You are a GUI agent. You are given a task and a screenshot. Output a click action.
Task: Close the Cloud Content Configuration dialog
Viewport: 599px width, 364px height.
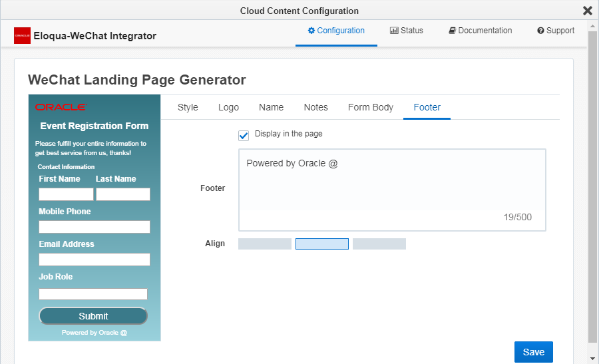click(x=588, y=11)
